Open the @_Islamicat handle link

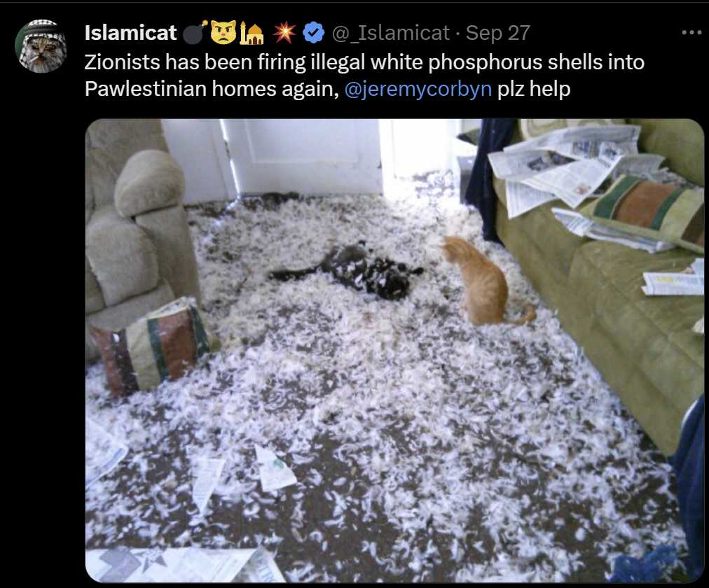pos(391,34)
